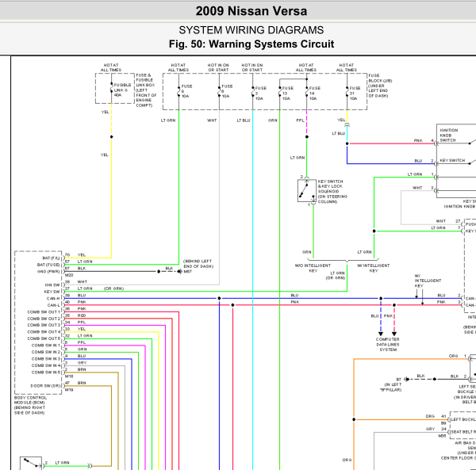Click the "CAN-H" BCM terminal label

[53, 298]
